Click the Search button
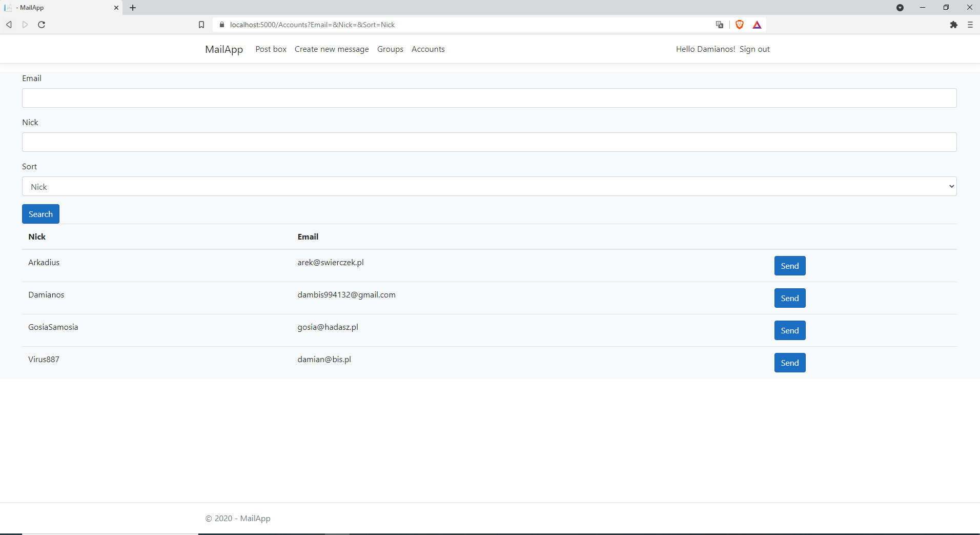This screenshot has height=535, width=980. click(40, 214)
